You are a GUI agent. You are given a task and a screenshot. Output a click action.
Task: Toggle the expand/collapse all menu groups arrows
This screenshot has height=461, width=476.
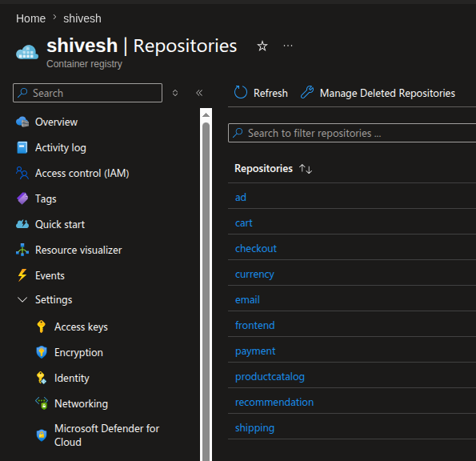click(x=175, y=93)
